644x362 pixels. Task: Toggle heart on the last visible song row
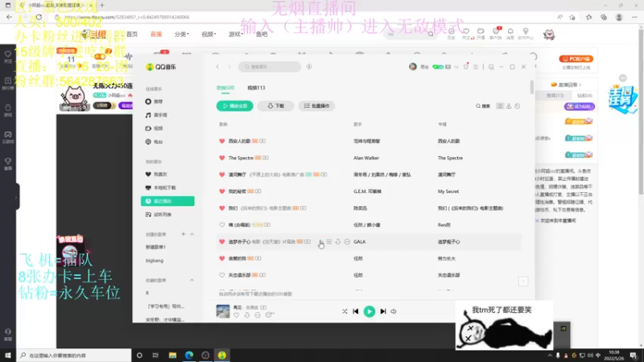point(222,275)
